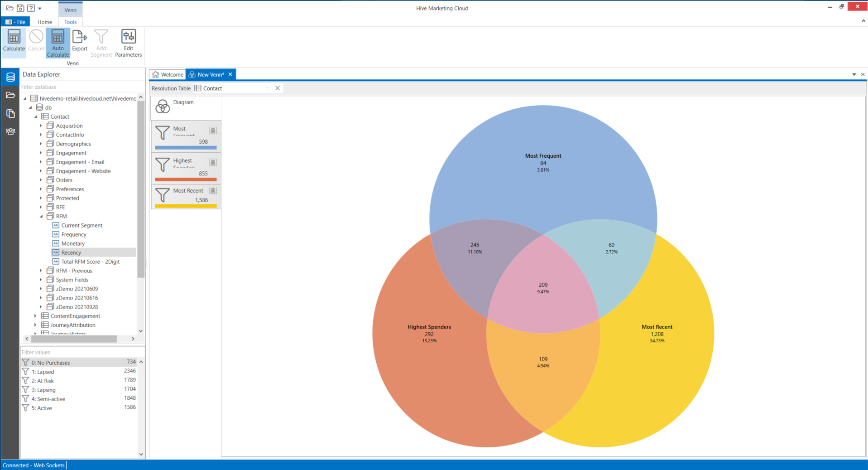Open the document tabs list dropdown arrow
Screen dimensions: 868x470
854,74
